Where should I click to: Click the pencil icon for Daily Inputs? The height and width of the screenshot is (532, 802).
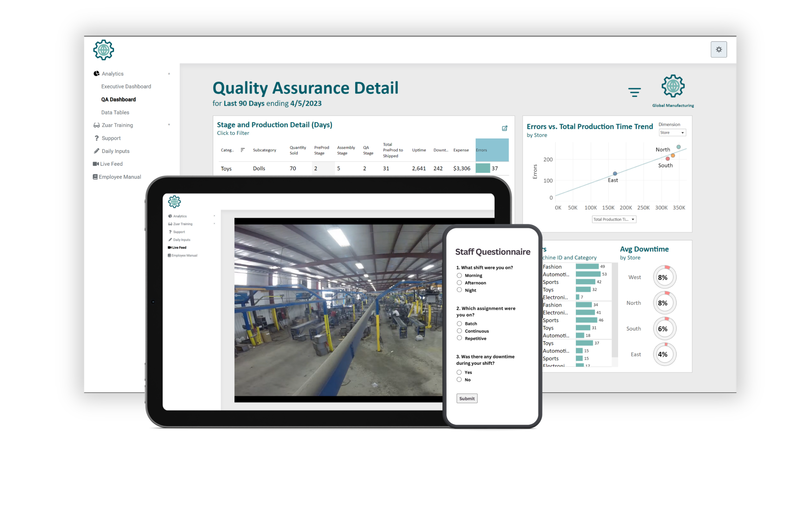coord(96,151)
